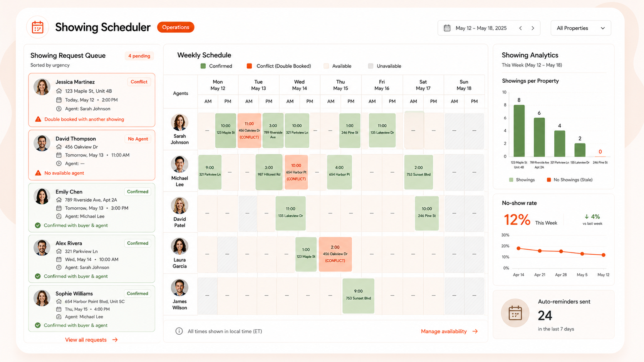This screenshot has height=362, width=644.
Task: Click the warning triangle on Double booked alert
Action: coord(38,119)
